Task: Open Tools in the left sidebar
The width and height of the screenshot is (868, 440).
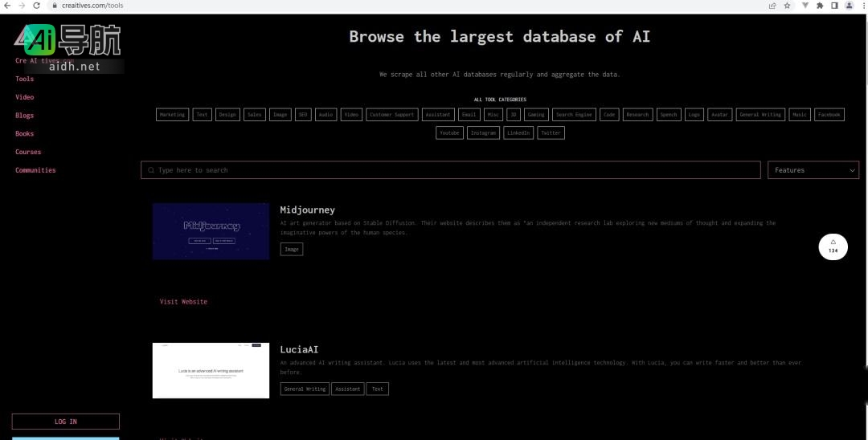Action: pos(24,79)
